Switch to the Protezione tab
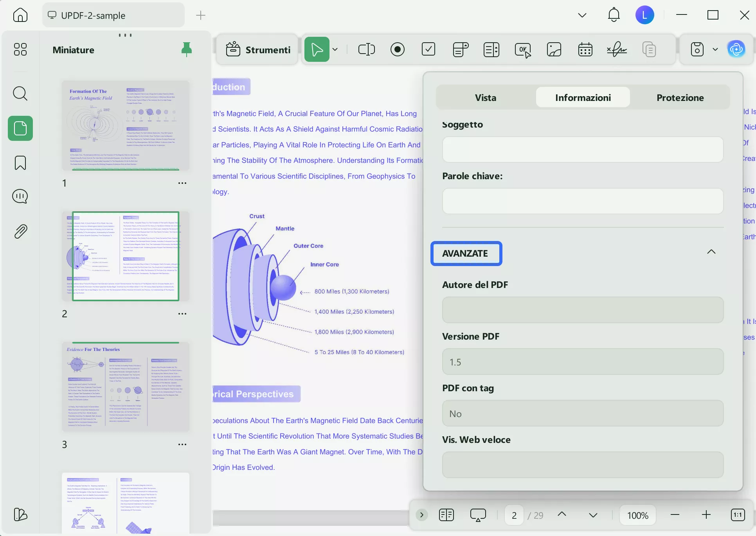 tap(680, 97)
